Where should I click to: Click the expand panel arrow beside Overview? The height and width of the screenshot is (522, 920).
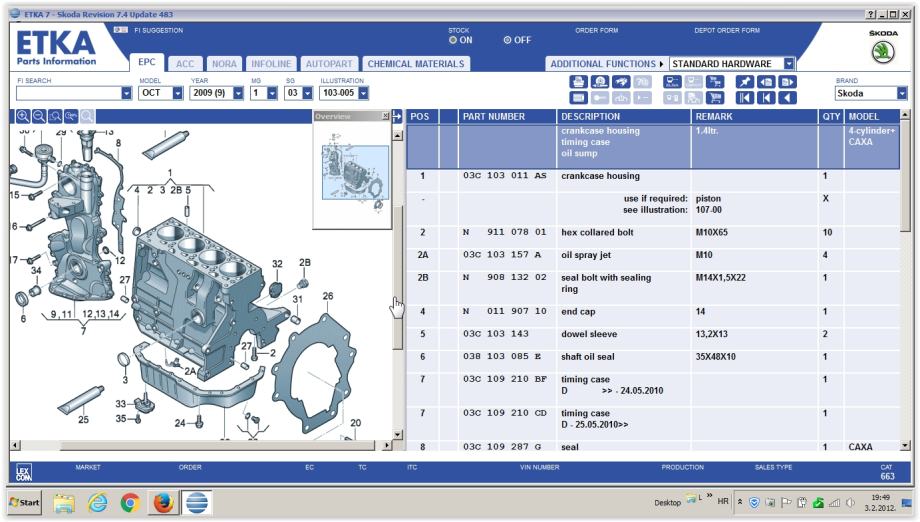click(398, 117)
